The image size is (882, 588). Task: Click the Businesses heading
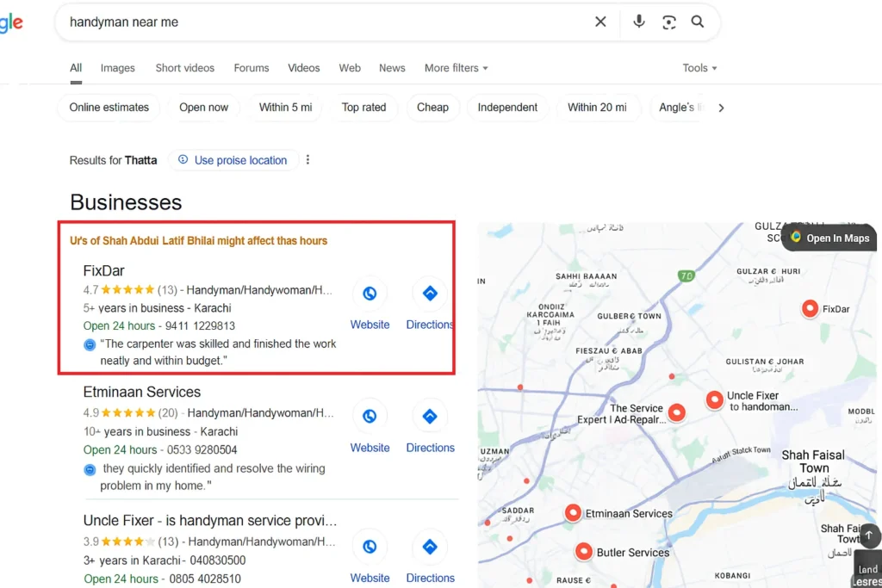(126, 202)
